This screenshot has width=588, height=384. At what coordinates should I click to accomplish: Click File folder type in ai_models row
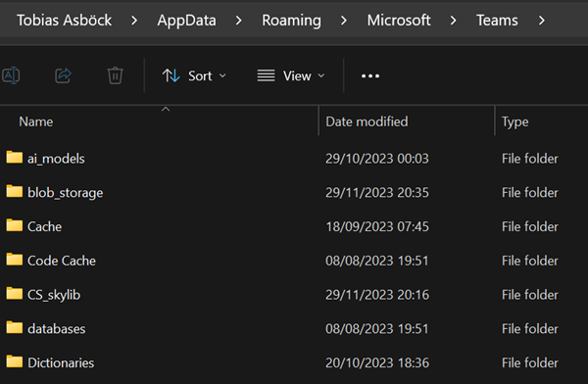tap(530, 159)
